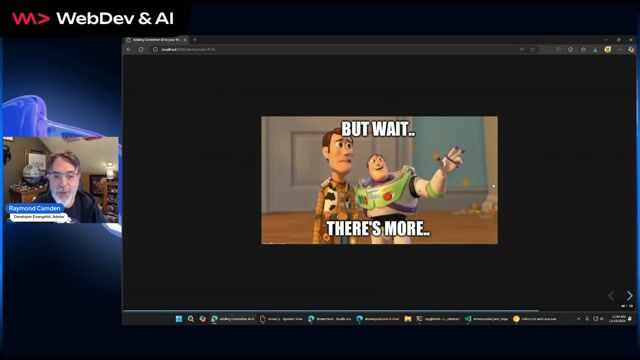Switch to the Edge Adding Generative AI taskbar window

[233, 319]
